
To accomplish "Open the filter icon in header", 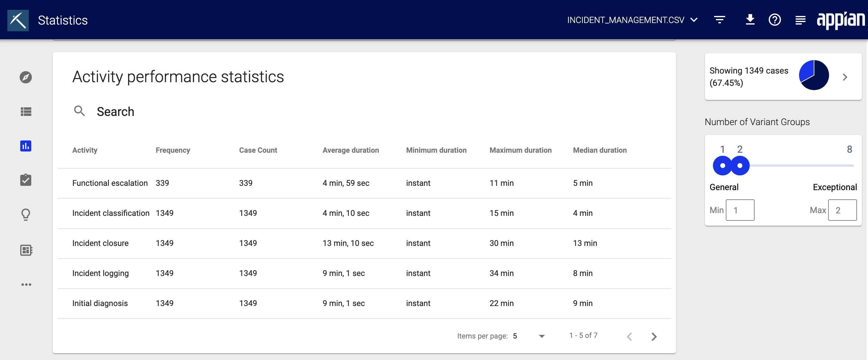I will tap(719, 20).
